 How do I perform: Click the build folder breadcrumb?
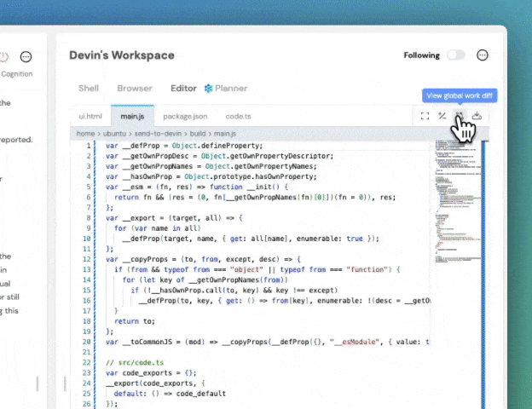click(x=198, y=134)
